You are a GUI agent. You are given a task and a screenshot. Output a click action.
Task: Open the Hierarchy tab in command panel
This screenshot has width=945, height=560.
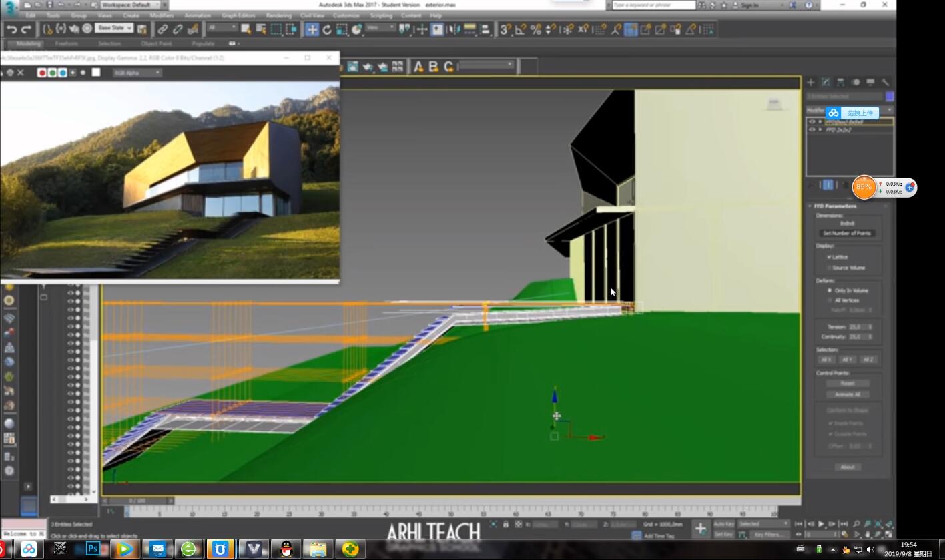[x=841, y=82]
